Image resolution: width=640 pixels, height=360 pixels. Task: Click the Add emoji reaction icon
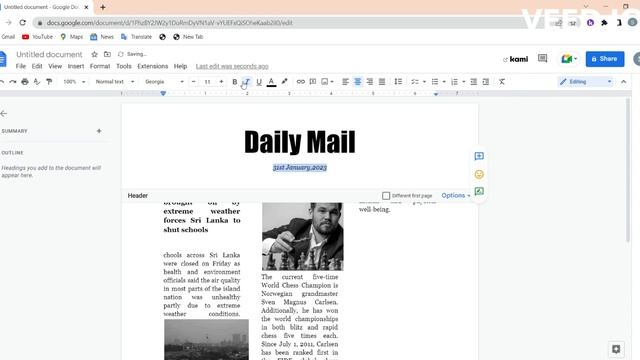[x=479, y=174]
